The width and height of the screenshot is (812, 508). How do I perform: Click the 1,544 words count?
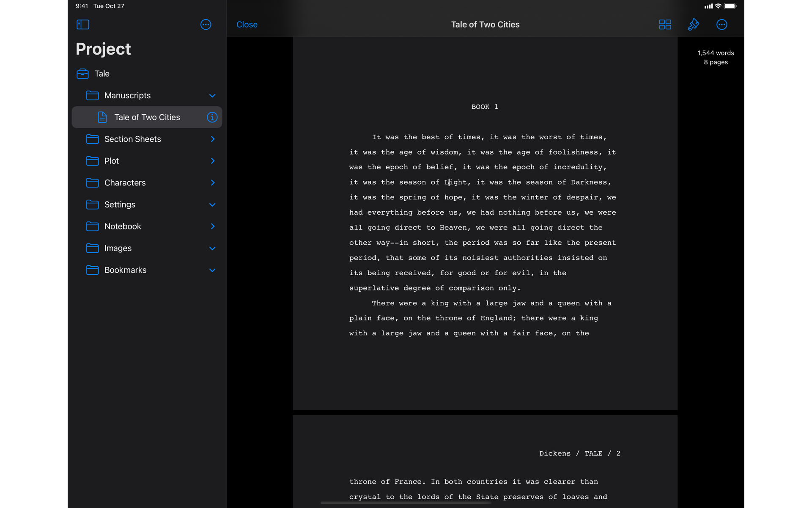pyautogui.click(x=716, y=53)
